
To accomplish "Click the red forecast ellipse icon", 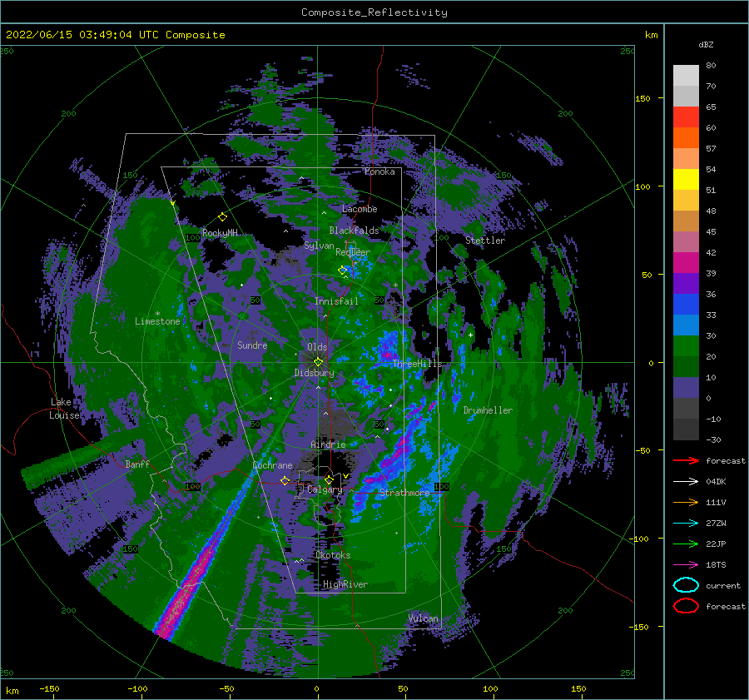I will (686, 606).
